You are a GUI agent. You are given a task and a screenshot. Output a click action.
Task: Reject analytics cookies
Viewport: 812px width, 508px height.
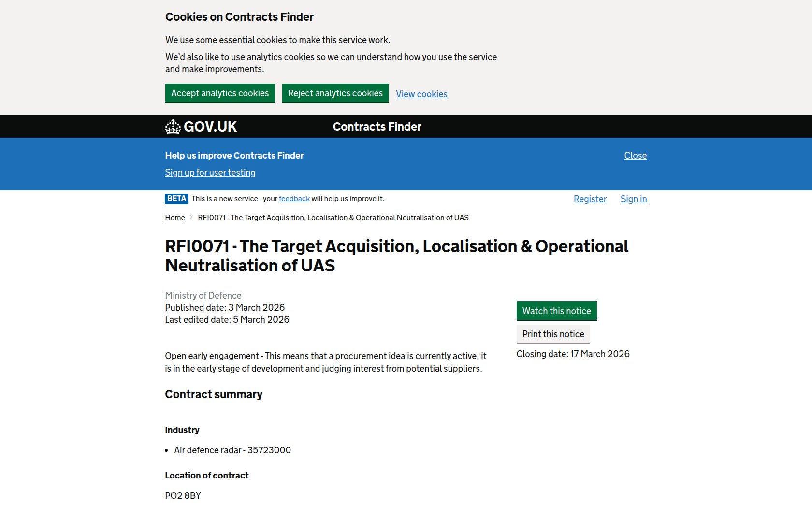click(x=335, y=93)
